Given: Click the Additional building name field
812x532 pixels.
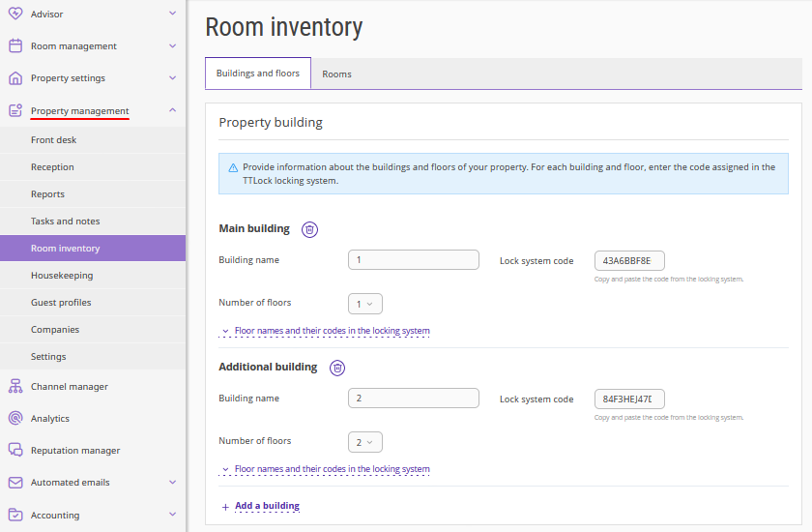Looking at the screenshot, I should click(414, 399).
